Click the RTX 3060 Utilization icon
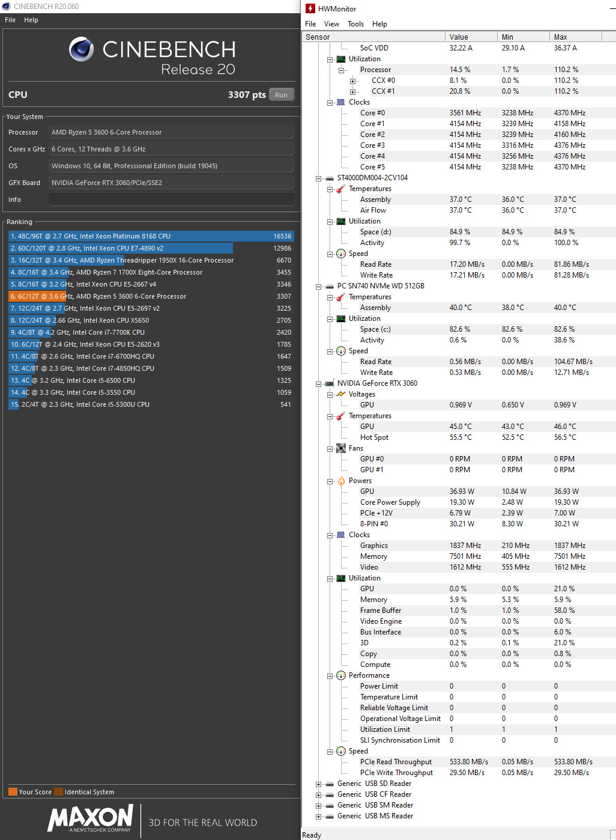The height and width of the screenshot is (840, 616). pos(341,578)
